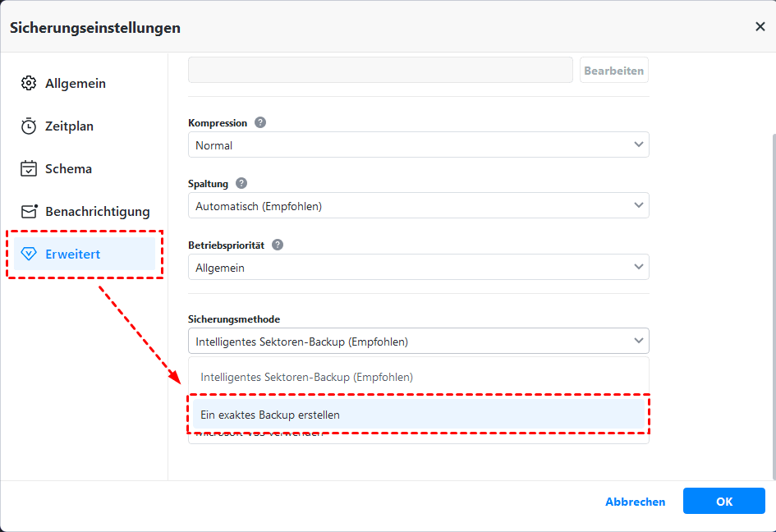Click the text field beside Bearbeiten
Image resolution: width=776 pixels, height=532 pixels.
click(380, 70)
